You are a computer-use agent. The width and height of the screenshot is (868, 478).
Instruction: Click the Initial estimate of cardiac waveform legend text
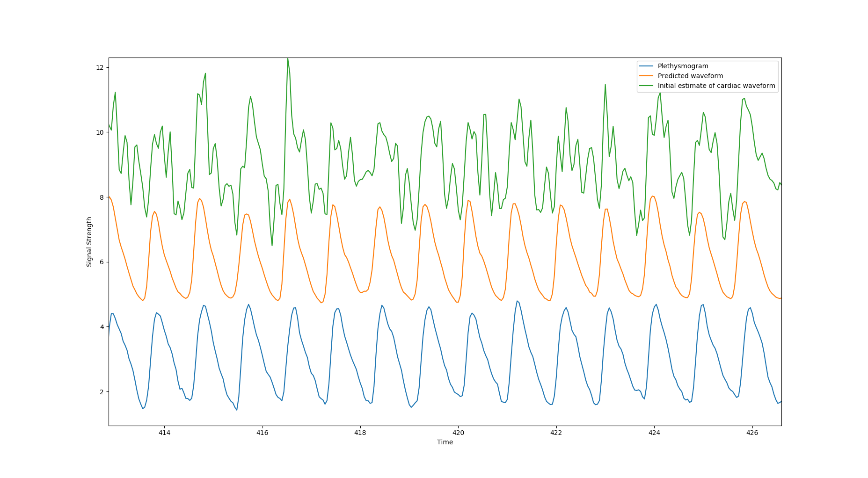coord(716,86)
